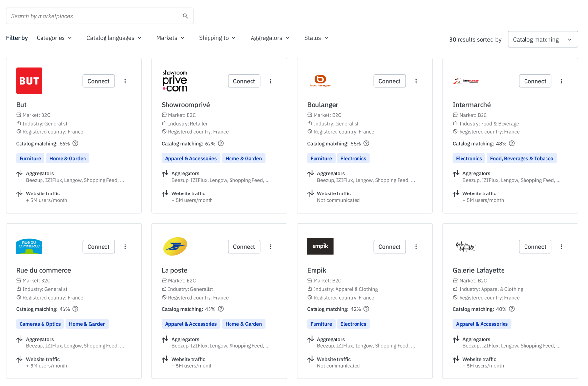Open the Shipping to filter
The height and width of the screenshot is (386, 588).
point(217,38)
